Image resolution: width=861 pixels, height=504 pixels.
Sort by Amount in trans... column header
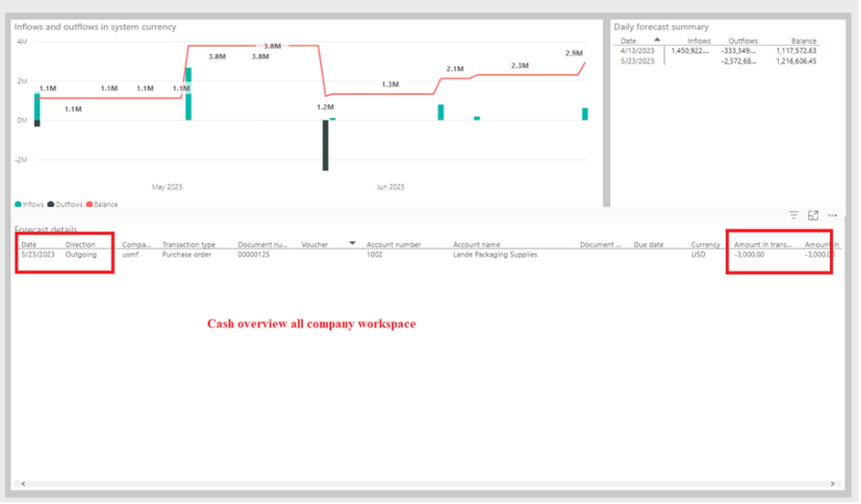(x=762, y=244)
